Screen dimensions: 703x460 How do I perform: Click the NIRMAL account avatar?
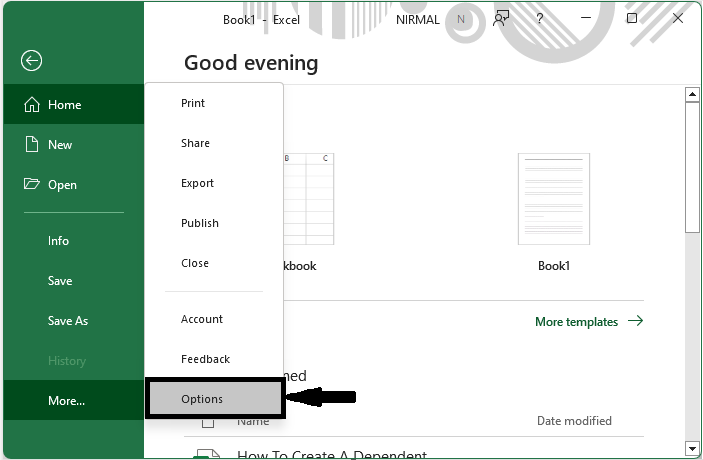461,19
